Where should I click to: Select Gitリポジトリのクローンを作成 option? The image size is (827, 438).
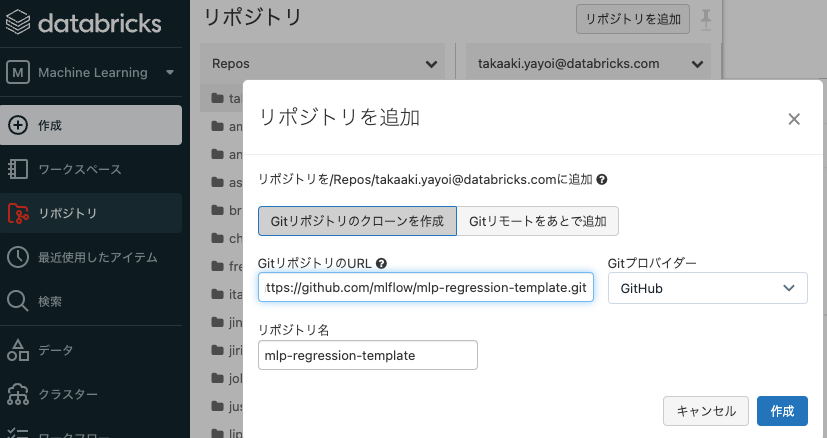point(357,221)
